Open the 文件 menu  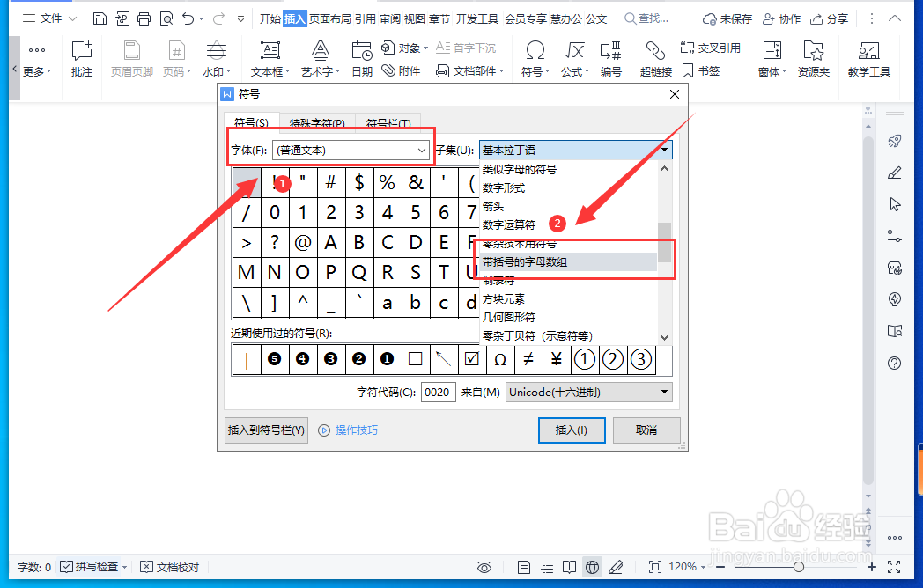point(49,18)
